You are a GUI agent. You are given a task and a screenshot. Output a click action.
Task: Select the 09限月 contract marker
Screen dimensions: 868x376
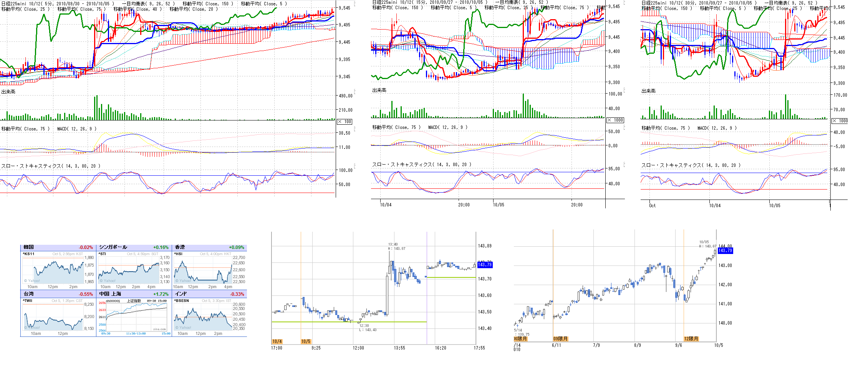click(x=560, y=339)
